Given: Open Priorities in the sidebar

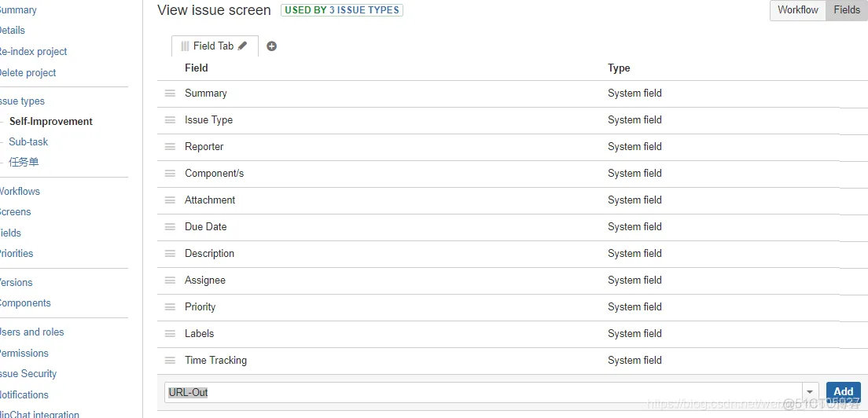Looking at the screenshot, I should (x=16, y=253).
